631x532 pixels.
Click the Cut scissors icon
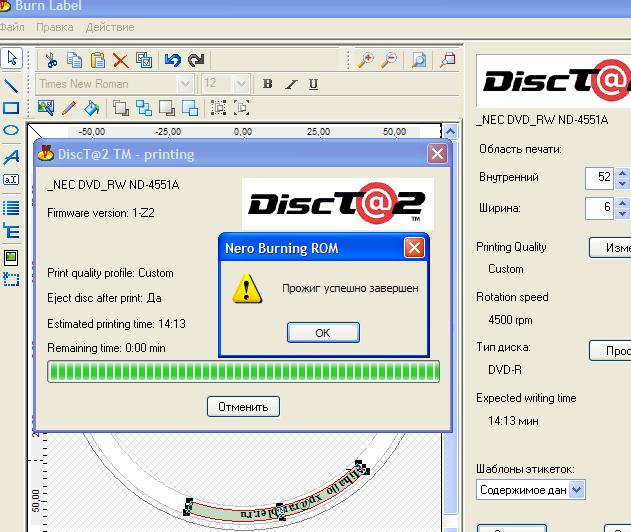tap(50, 61)
